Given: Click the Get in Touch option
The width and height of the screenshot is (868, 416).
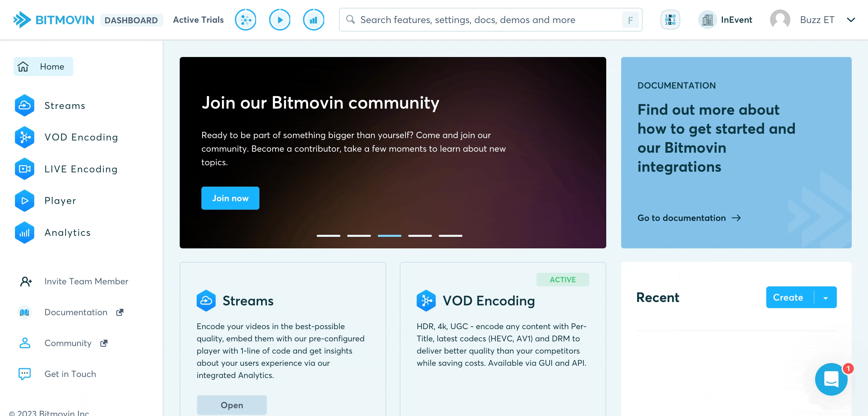Looking at the screenshot, I should click(x=70, y=375).
